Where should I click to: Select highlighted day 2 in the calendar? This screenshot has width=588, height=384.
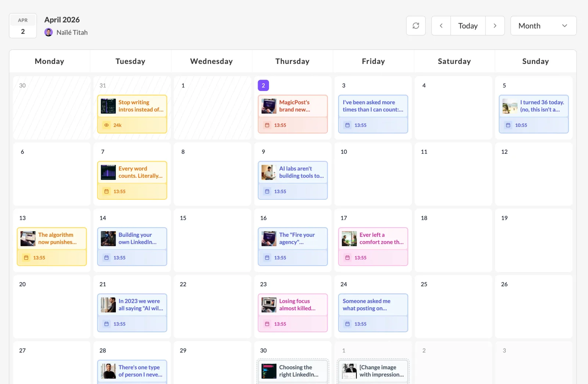(263, 86)
